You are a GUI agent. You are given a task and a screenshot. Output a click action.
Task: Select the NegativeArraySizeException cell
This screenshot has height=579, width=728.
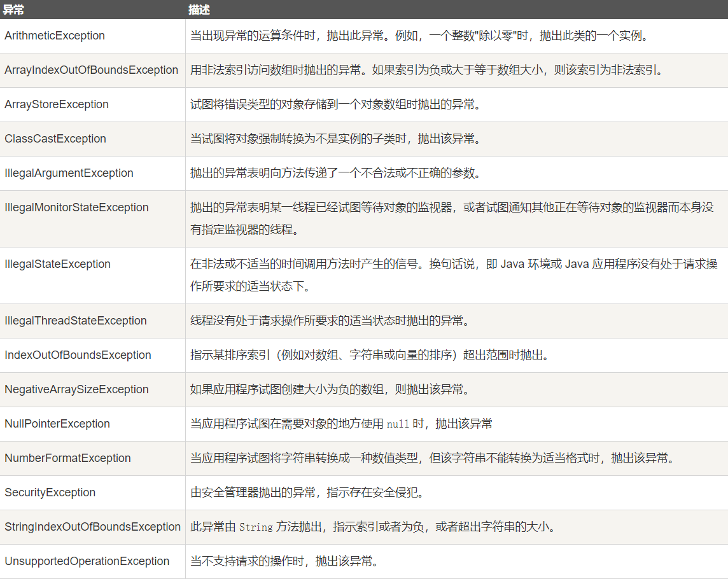(x=76, y=389)
